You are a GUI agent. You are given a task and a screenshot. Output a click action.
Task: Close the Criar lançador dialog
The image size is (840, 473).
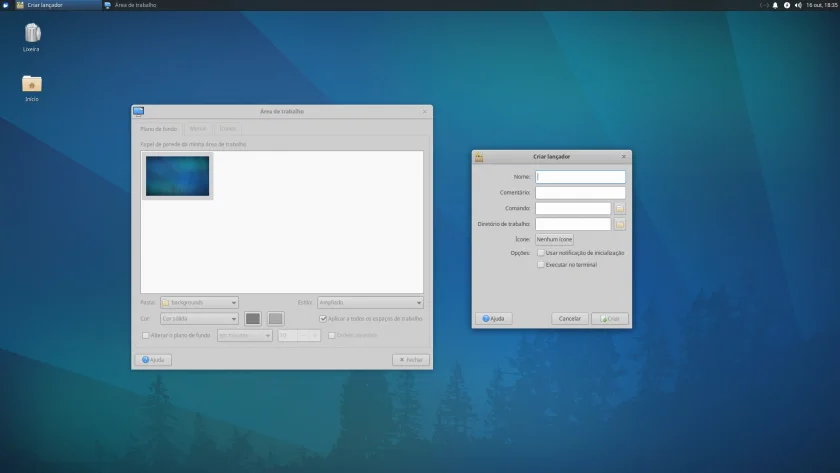(x=624, y=157)
